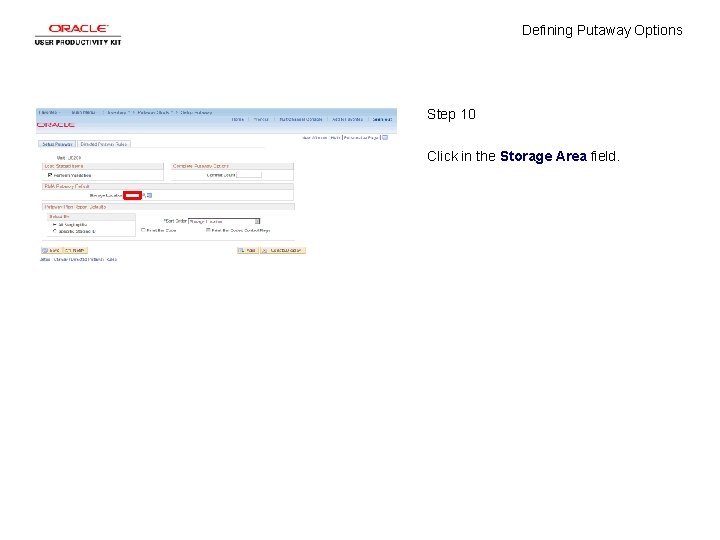Switch to the Directed Putaway Rules tab

point(104,144)
